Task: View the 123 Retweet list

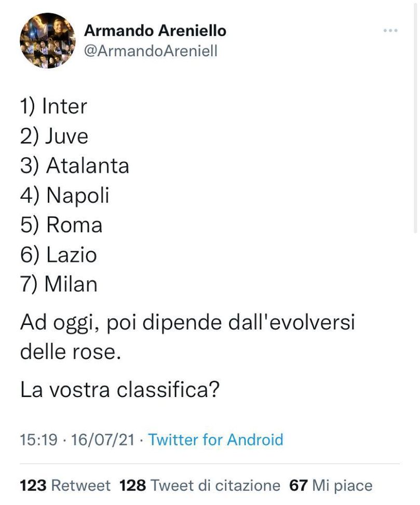Action: tap(61, 486)
